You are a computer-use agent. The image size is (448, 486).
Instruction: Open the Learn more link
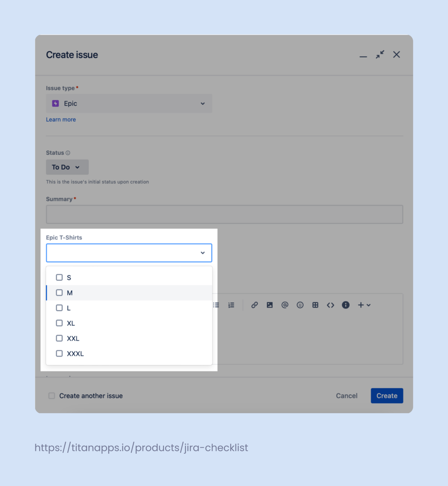coord(61,119)
